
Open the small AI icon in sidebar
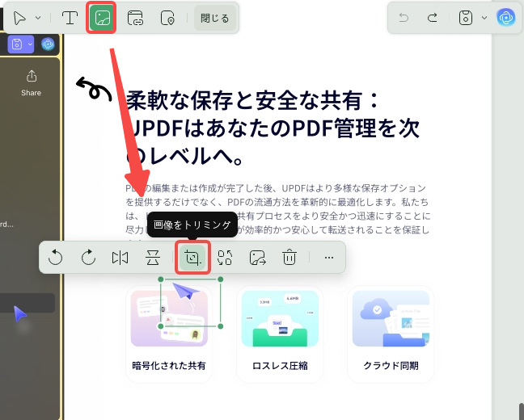(x=48, y=44)
